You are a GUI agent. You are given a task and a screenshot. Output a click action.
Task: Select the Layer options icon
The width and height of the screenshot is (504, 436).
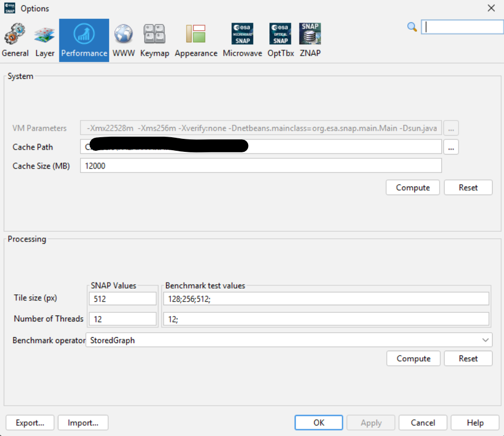tap(45, 41)
